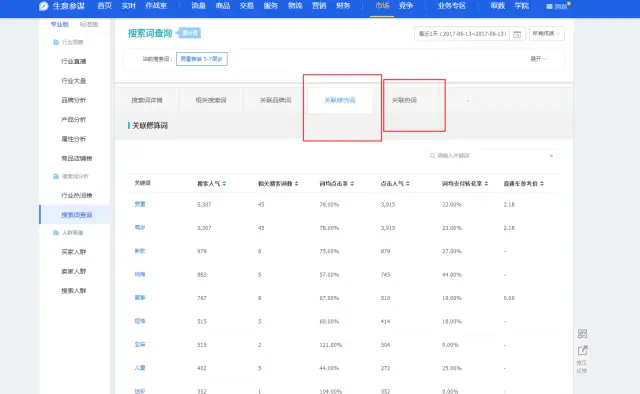Open 流量 in top navigation

coord(198,6)
